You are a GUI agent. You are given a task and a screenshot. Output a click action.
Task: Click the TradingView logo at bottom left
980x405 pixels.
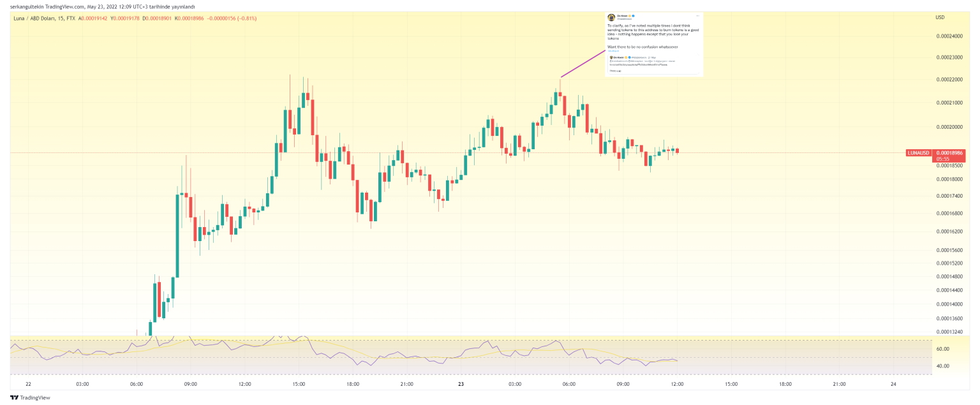coord(27,397)
